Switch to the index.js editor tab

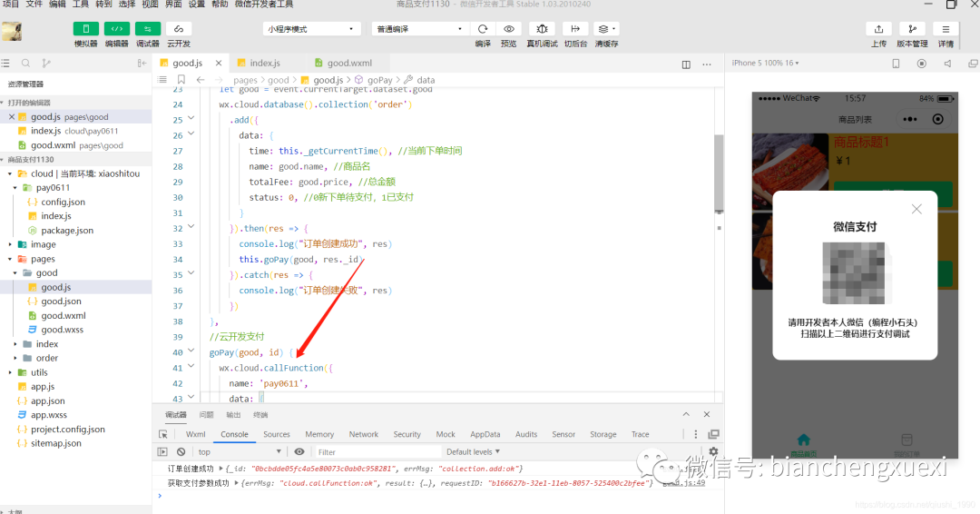pos(265,64)
